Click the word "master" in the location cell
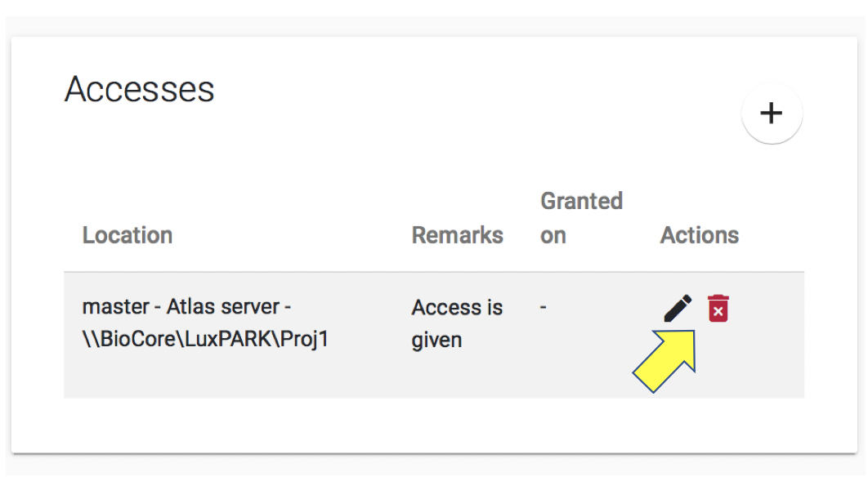 (114, 308)
